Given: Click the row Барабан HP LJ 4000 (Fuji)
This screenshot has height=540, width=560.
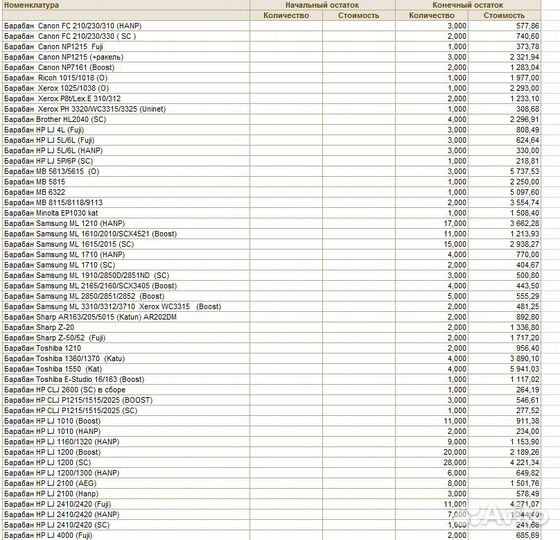Looking at the screenshot, I should (272, 535).
